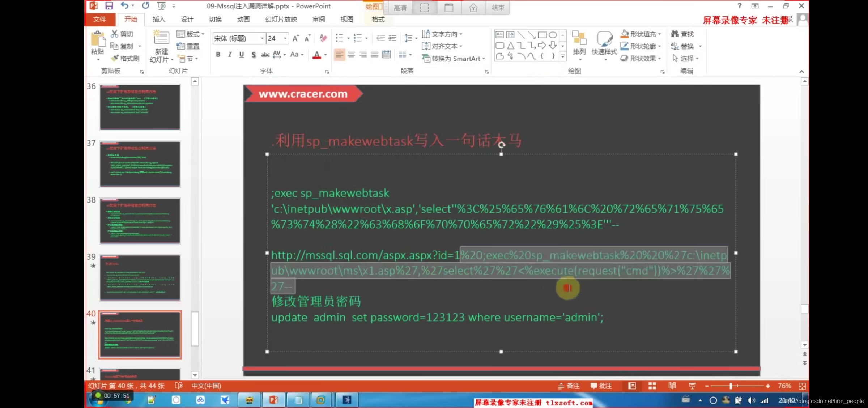Image resolution: width=868 pixels, height=408 pixels.
Task: Click the zoom slider handle
Action: (x=731, y=386)
